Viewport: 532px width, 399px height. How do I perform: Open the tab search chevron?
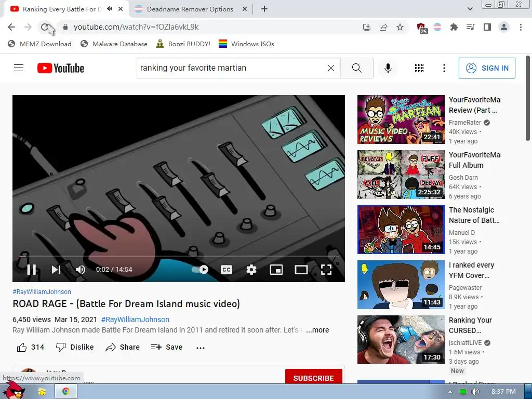coord(470,9)
